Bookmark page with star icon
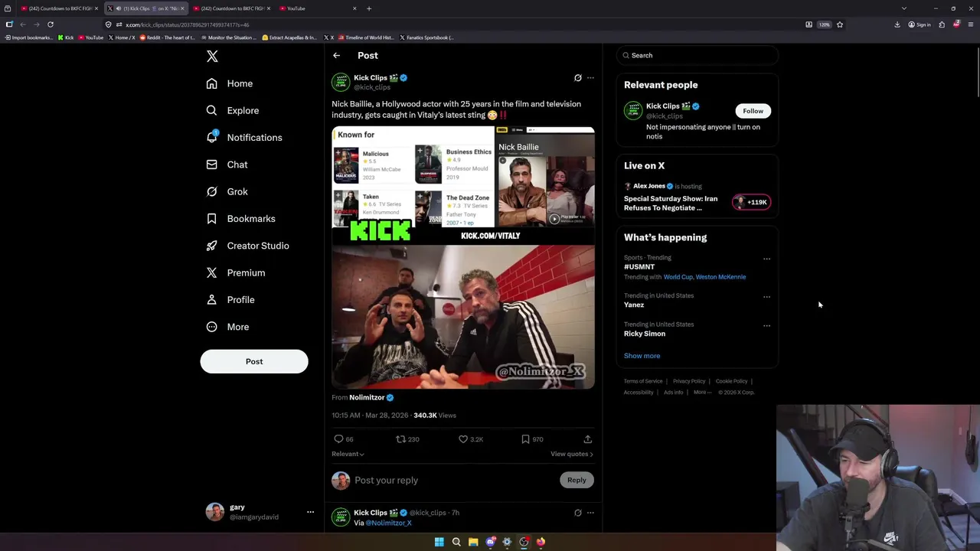Screen dimensions: 980x551 click(840, 24)
